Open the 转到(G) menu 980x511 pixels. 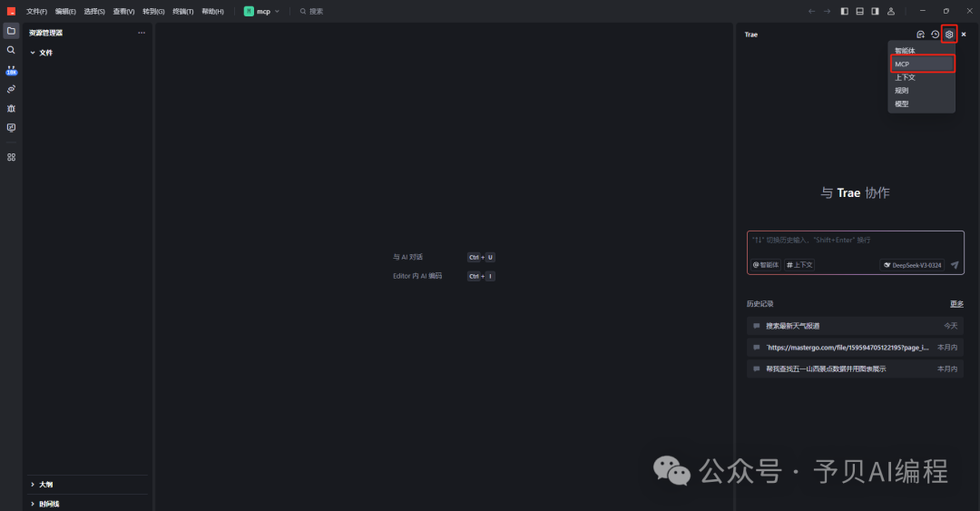click(x=153, y=11)
